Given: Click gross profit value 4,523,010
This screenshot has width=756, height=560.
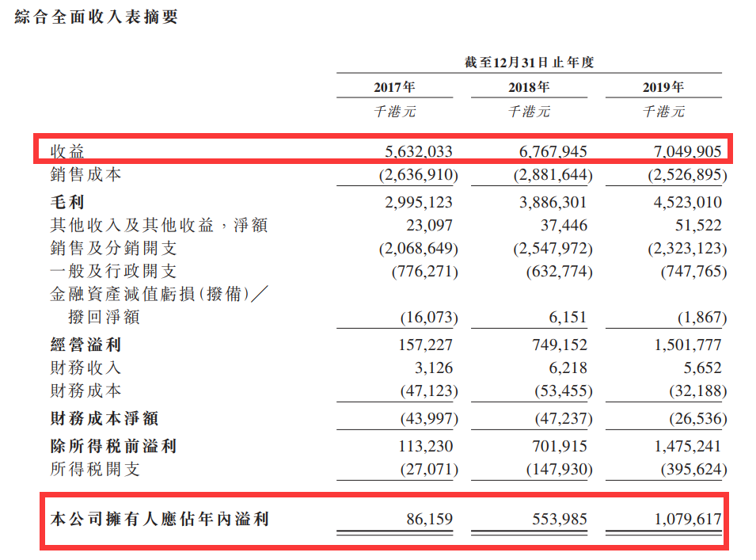Looking at the screenshot, I should coord(688,202).
